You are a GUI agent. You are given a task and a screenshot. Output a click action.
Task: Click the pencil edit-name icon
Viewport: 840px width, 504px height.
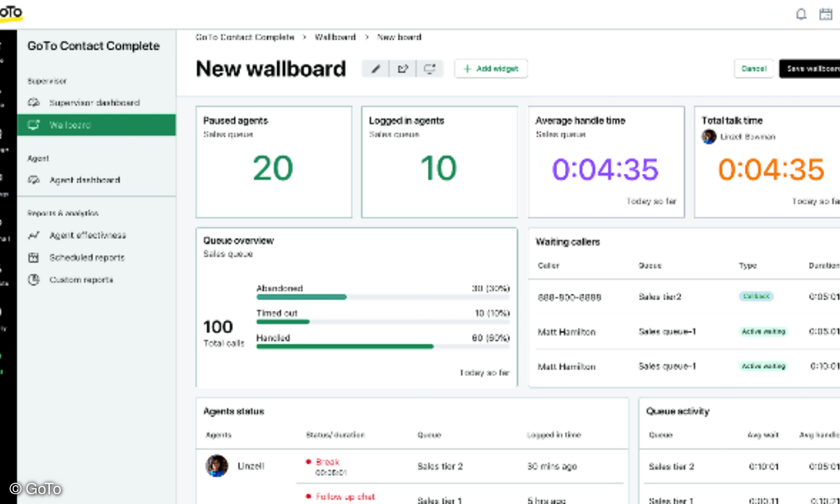pyautogui.click(x=375, y=69)
